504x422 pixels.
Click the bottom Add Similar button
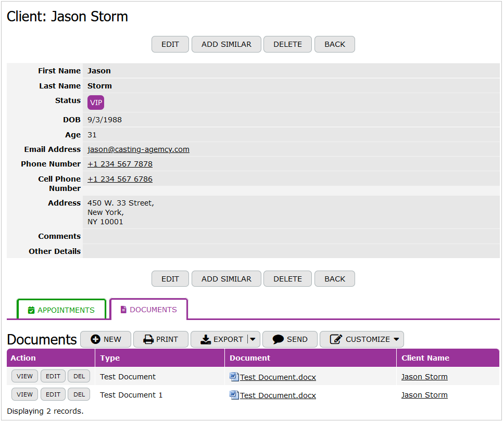click(226, 279)
